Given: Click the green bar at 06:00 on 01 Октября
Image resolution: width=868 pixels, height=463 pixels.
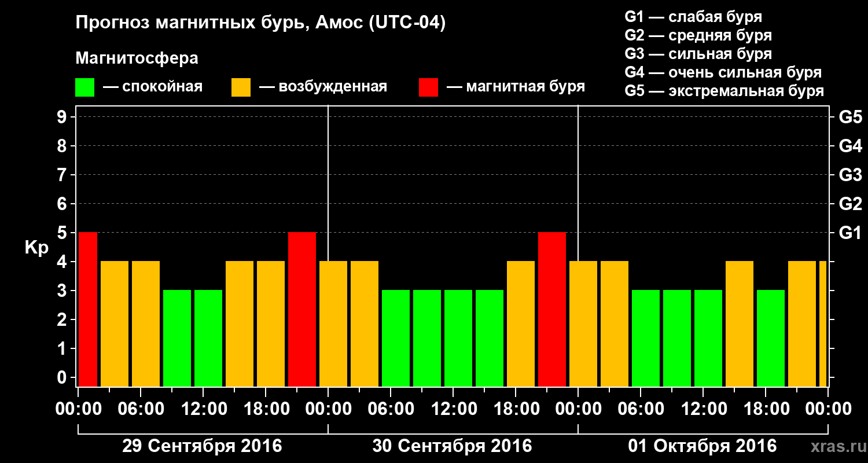Looking at the screenshot, I should point(646,338).
